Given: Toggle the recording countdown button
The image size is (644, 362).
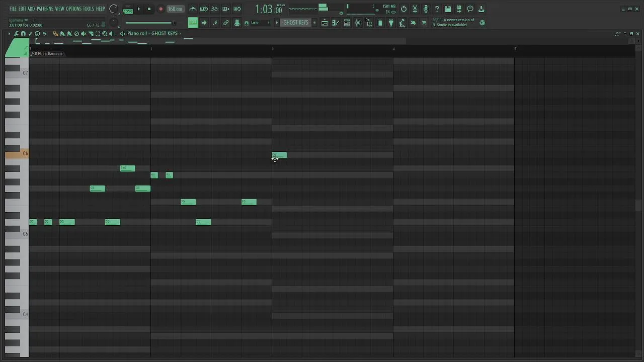Looking at the screenshot, I should coord(215,9).
